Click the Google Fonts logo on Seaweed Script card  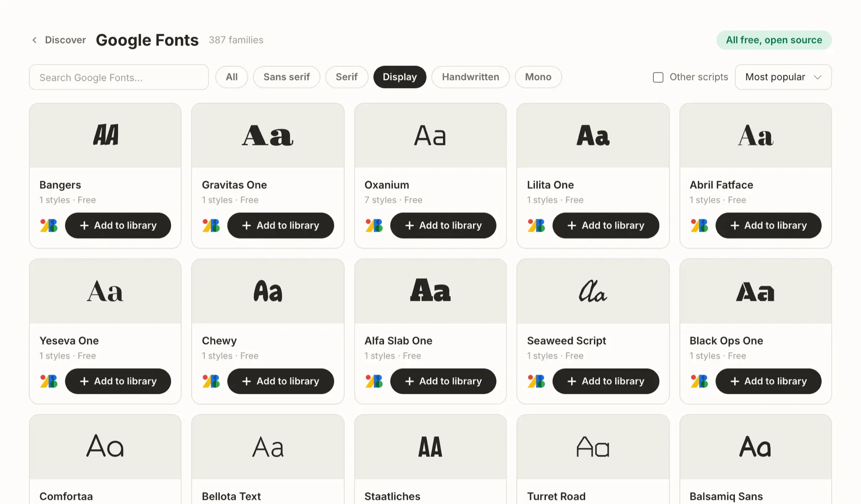click(x=536, y=381)
